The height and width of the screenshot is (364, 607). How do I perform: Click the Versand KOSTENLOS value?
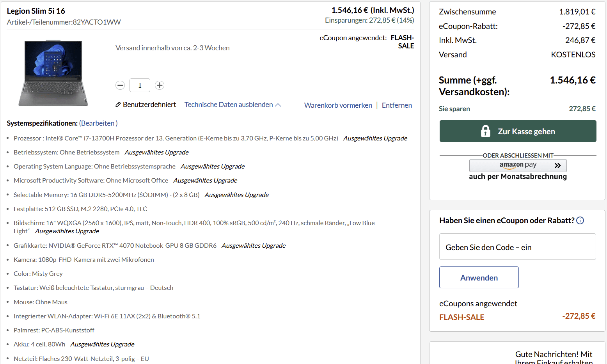coord(573,55)
